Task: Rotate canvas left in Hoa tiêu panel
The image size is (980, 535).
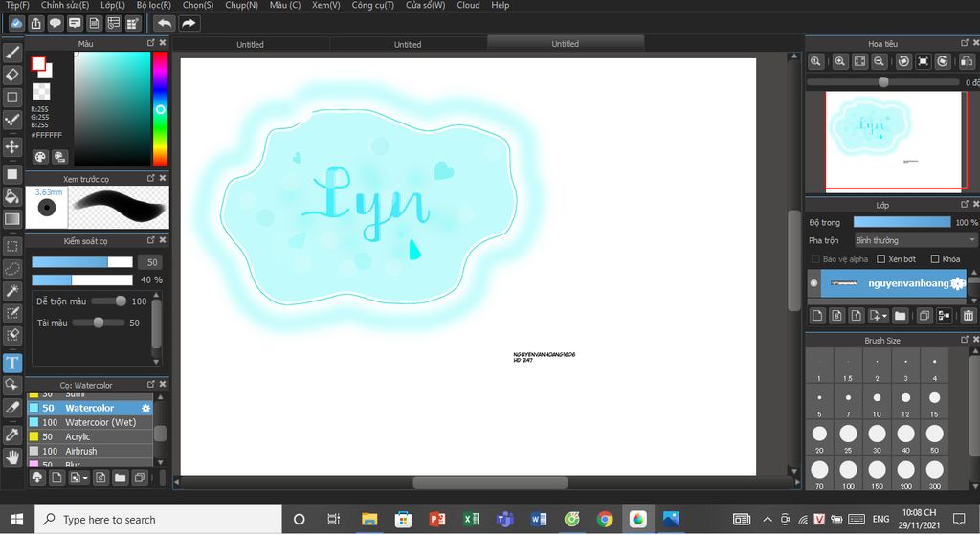Action: click(903, 61)
